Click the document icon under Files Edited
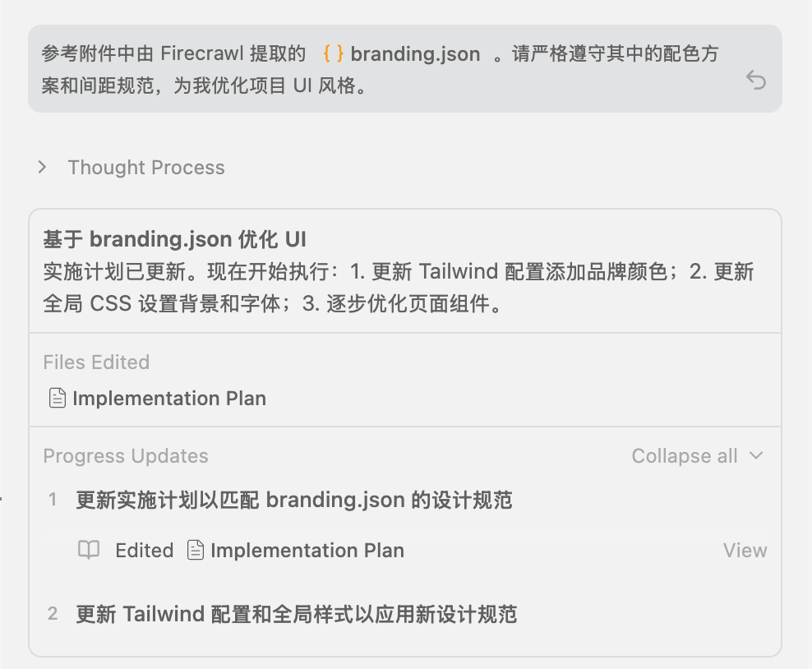The image size is (812, 669). (x=57, y=399)
